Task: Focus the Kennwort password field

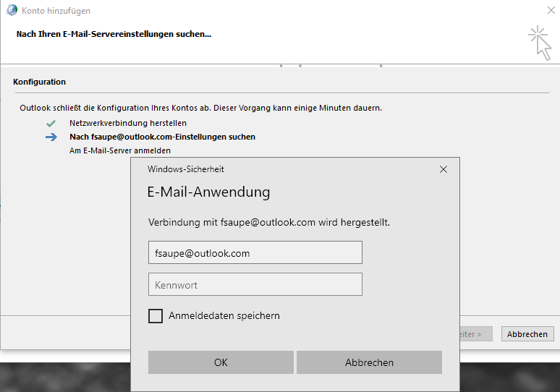Action: pyautogui.click(x=255, y=284)
